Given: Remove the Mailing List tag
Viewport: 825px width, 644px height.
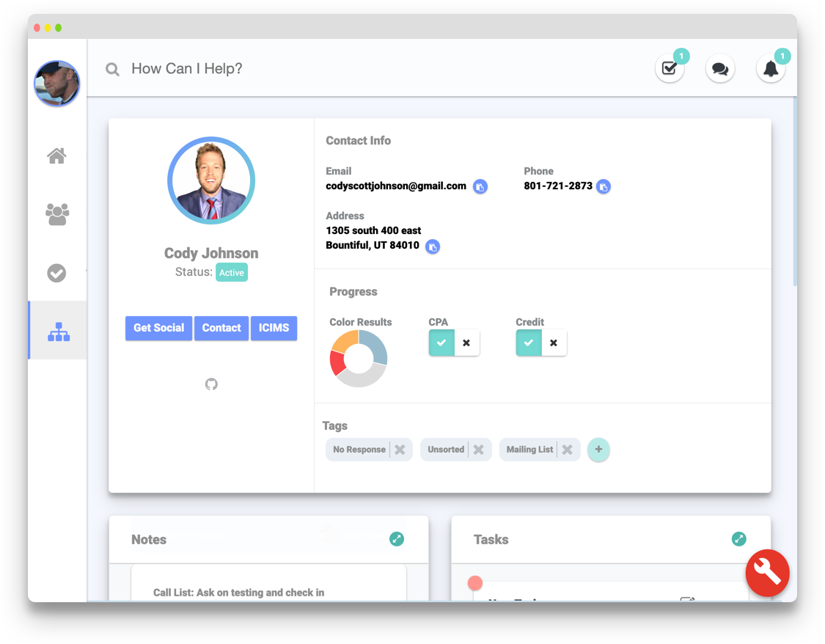Looking at the screenshot, I should coord(567,450).
